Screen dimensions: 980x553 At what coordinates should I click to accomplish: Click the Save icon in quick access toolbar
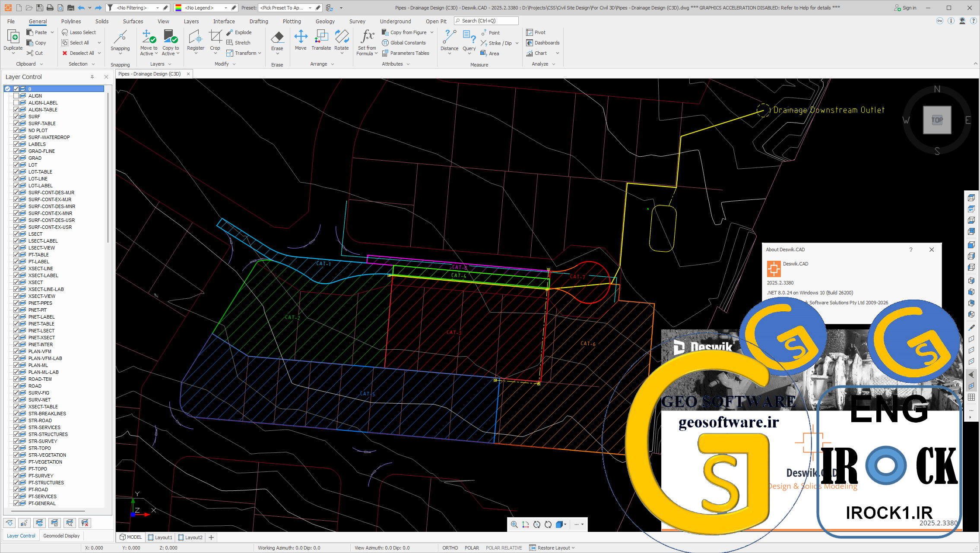click(39, 8)
